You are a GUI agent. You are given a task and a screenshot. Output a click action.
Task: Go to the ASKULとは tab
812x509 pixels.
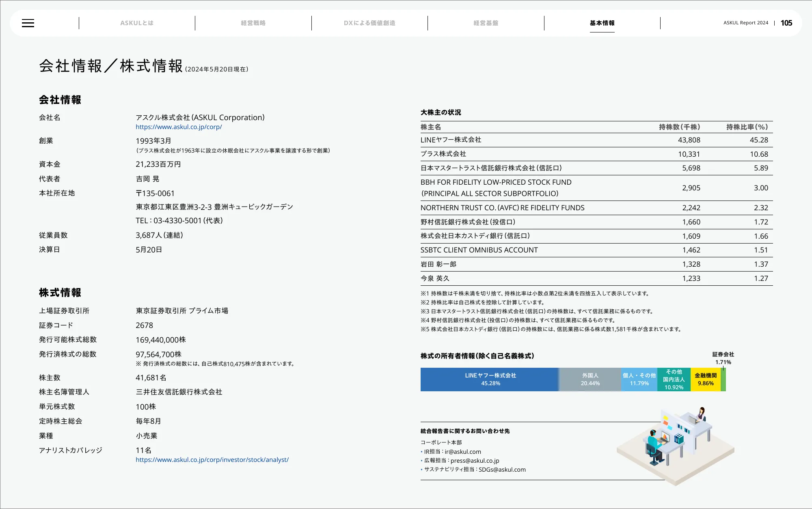pyautogui.click(x=137, y=23)
